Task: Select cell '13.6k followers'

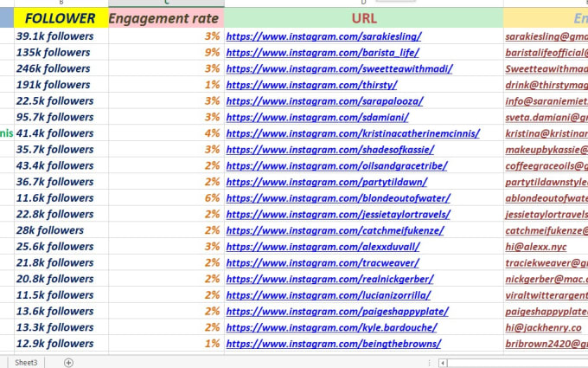Action: coord(61,311)
